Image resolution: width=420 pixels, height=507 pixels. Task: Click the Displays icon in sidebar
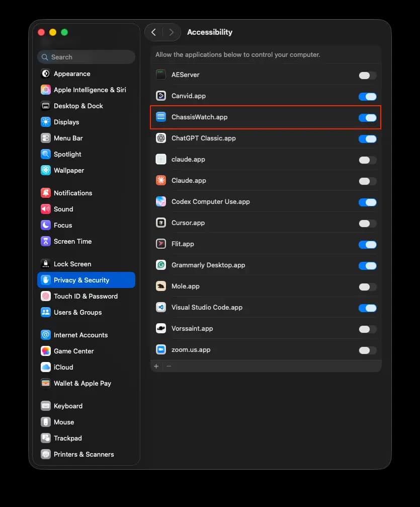pos(46,122)
